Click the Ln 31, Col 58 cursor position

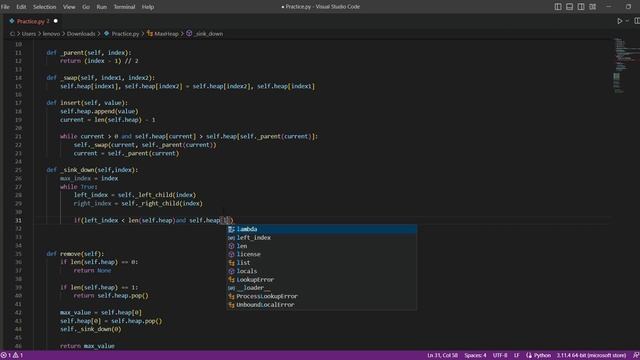point(442,355)
